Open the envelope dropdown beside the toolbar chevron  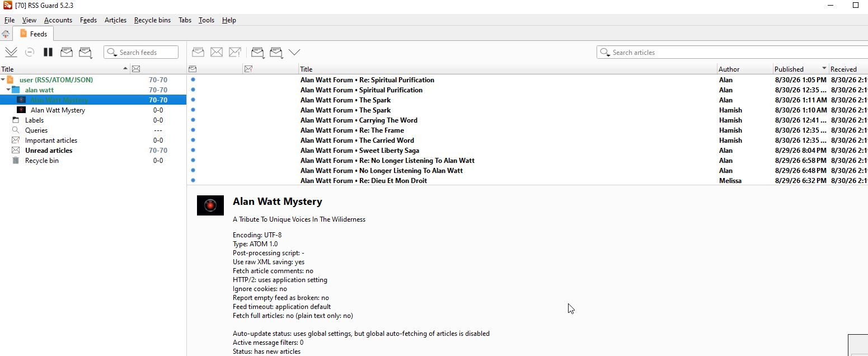pos(276,52)
